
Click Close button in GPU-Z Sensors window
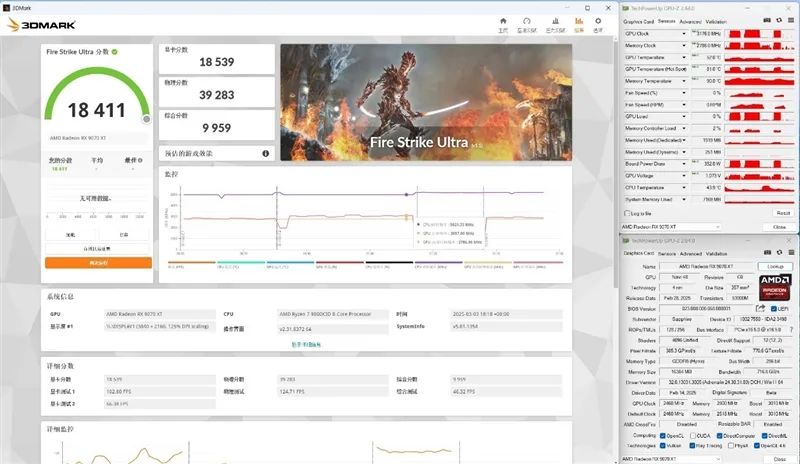point(779,227)
